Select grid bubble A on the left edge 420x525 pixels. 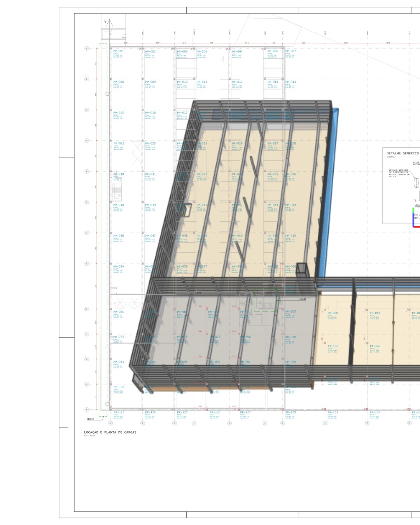(x=86, y=48)
